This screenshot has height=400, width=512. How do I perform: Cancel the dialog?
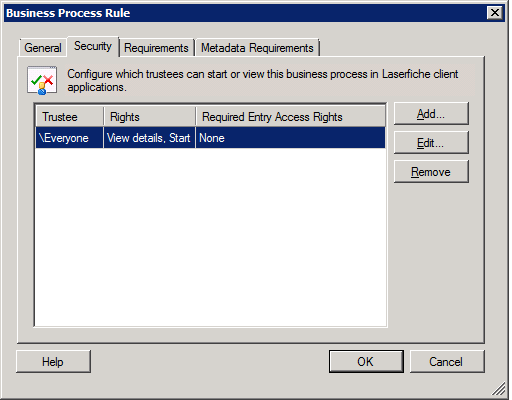447,362
